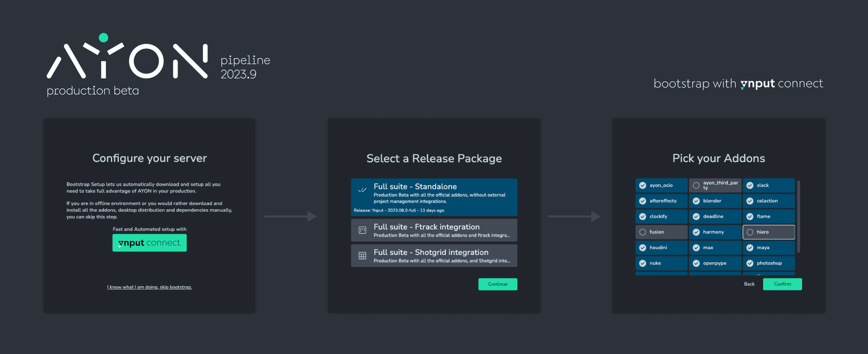Toggle the houdini addon

click(661, 248)
